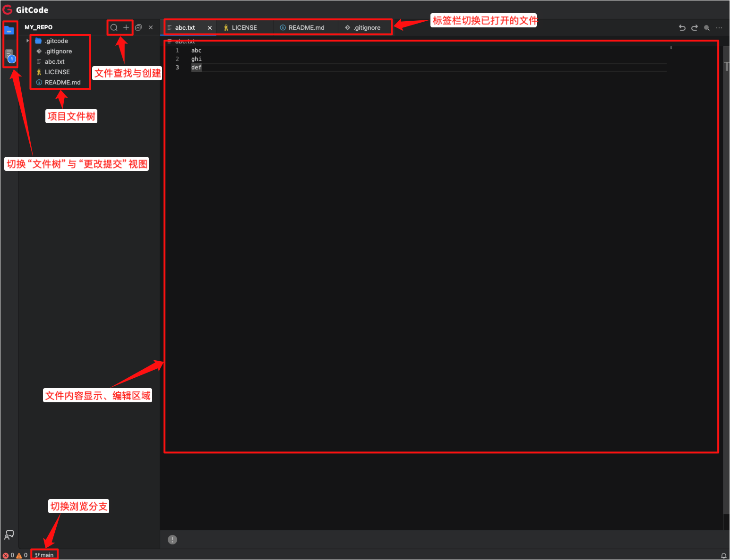The height and width of the screenshot is (560, 730).
Task: Click the undo arrow in editor toolbar
Action: (x=682, y=28)
